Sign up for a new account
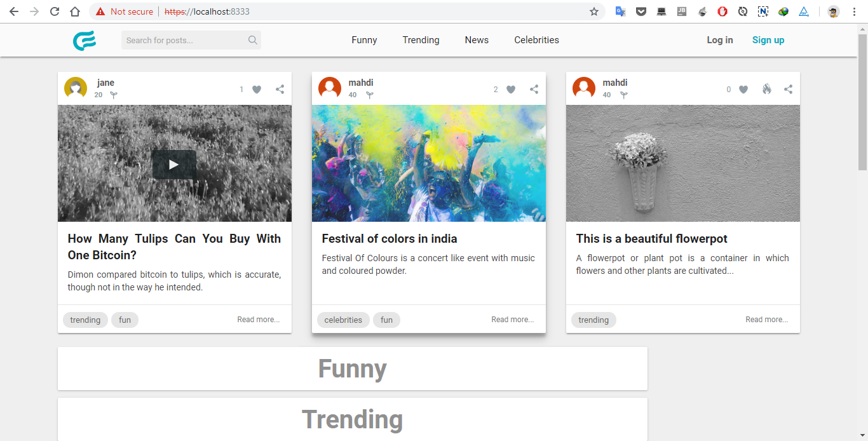 click(768, 39)
